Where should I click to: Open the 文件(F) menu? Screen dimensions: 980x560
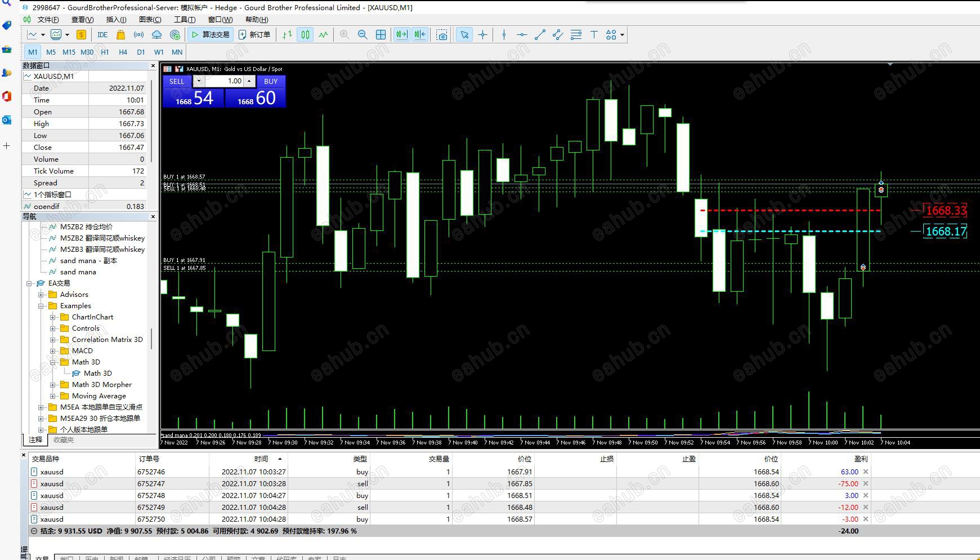tap(48, 20)
